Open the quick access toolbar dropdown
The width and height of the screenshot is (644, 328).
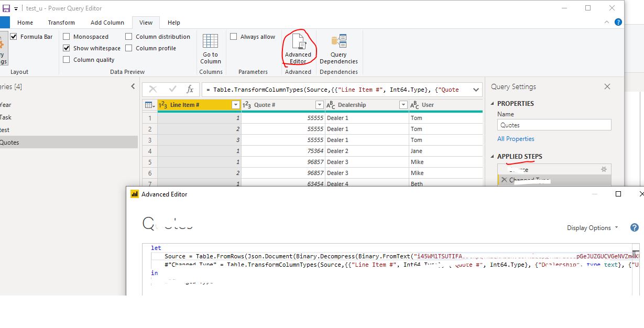(16, 9)
